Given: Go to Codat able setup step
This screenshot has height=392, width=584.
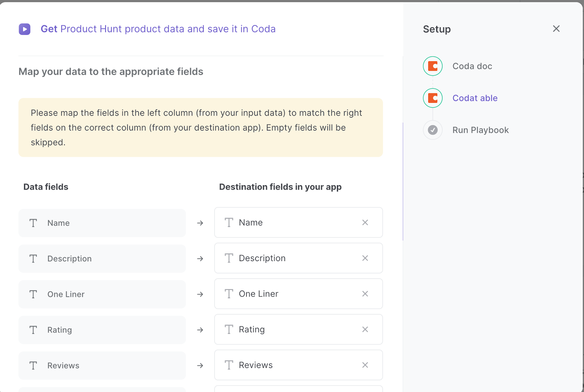Looking at the screenshot, I should point(475,98).
